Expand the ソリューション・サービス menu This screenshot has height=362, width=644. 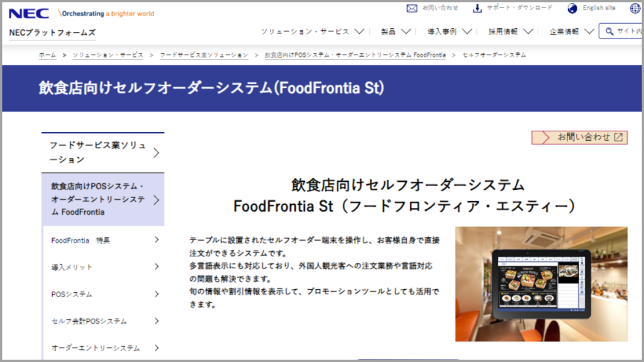point(313,31)
